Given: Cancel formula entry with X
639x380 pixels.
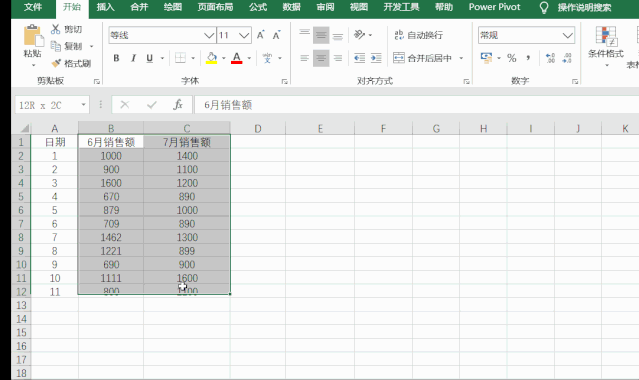Looking at the screenshot, I should click(x=125, y=105).
